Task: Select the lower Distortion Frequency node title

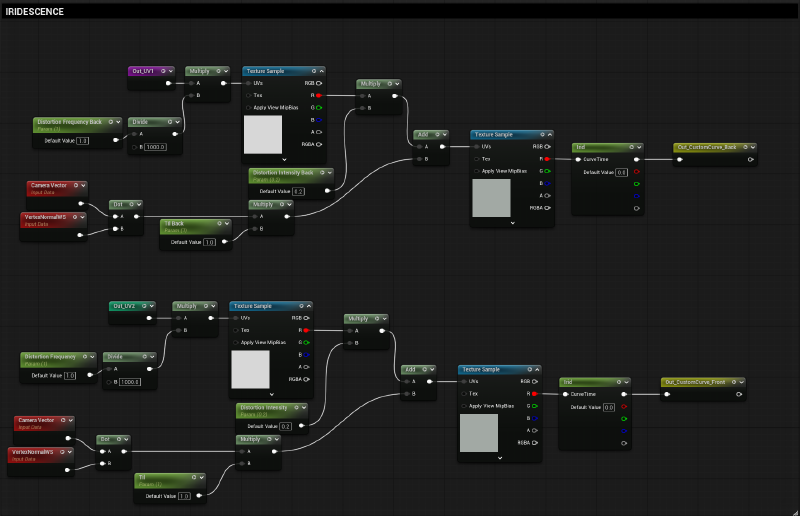Action: point(50,357)
